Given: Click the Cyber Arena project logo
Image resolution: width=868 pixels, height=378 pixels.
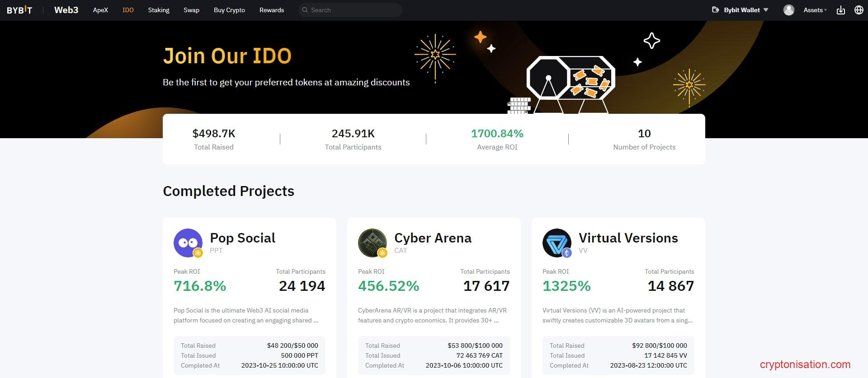Looking at the screenshot, I should (x=372, y=243).
